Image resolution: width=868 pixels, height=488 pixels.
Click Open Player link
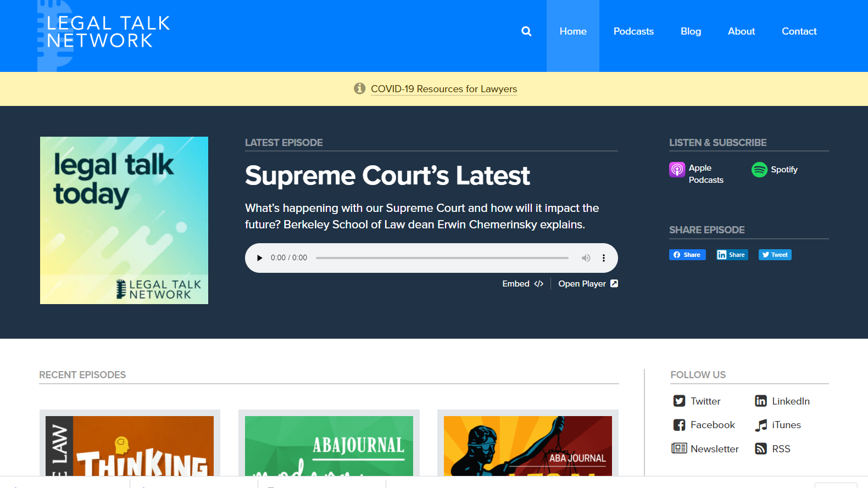click(588, 284)
